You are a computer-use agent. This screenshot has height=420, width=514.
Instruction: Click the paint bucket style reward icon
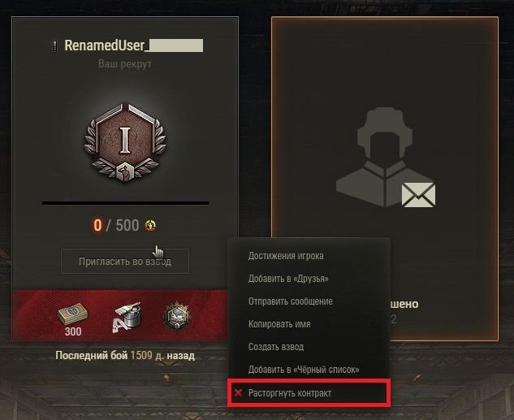click(x=127, y=317)
